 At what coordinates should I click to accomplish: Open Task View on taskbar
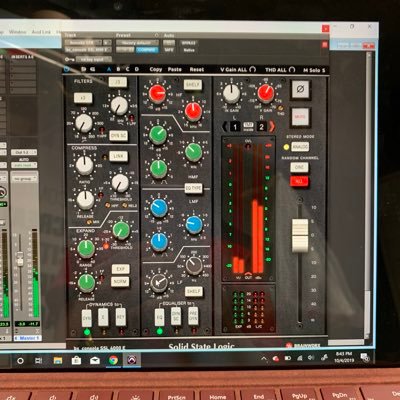click(39, 361)
